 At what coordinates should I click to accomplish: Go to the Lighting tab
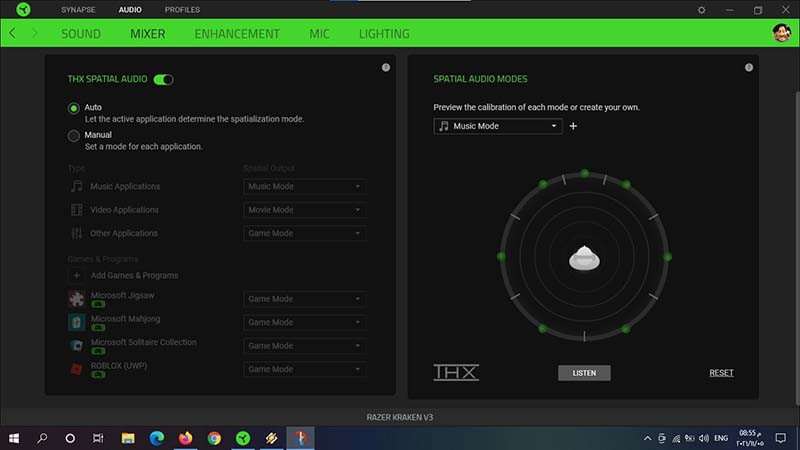point(384,33)
